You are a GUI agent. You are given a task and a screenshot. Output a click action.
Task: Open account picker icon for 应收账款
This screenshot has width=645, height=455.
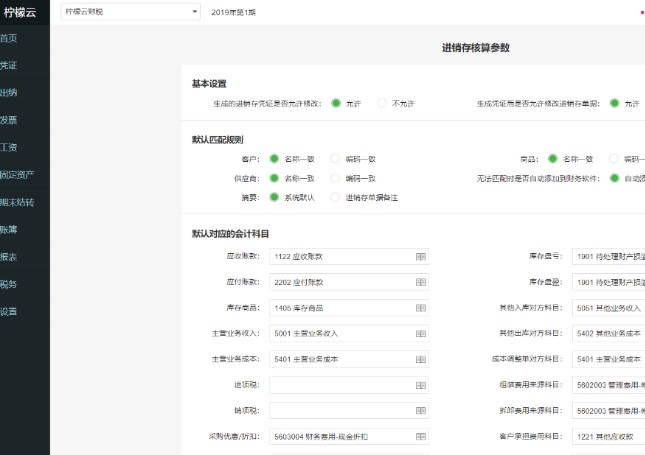[x=421, y=257]
